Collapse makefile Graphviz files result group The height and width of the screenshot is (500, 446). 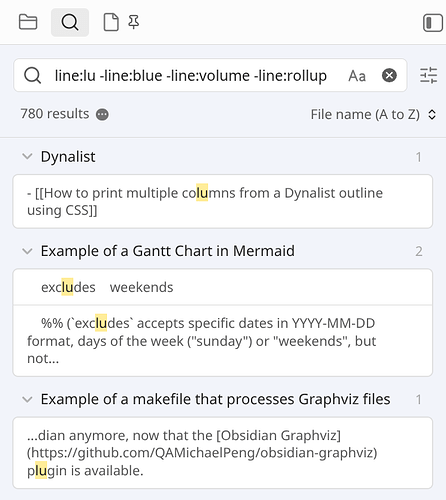[27, 399]
